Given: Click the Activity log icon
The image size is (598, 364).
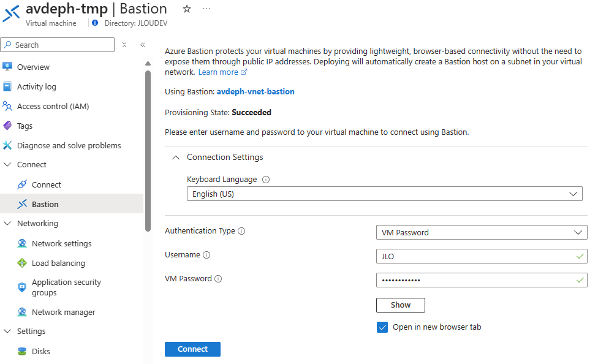Looking at the screenshot, I should (x=7, y=86).
